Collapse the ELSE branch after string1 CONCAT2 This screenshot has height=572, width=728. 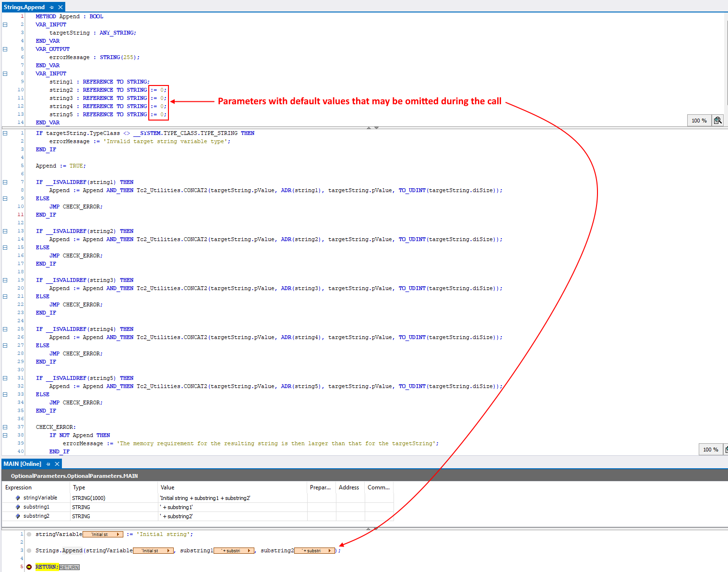(5, 198)
